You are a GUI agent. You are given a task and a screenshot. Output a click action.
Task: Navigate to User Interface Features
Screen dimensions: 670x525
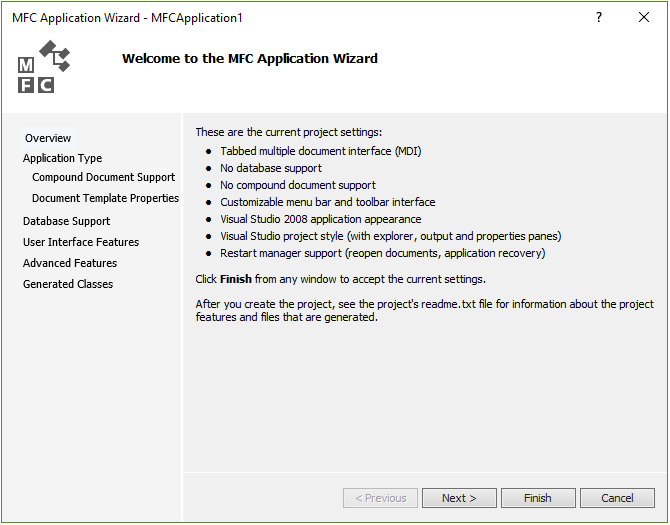(81, 242)
